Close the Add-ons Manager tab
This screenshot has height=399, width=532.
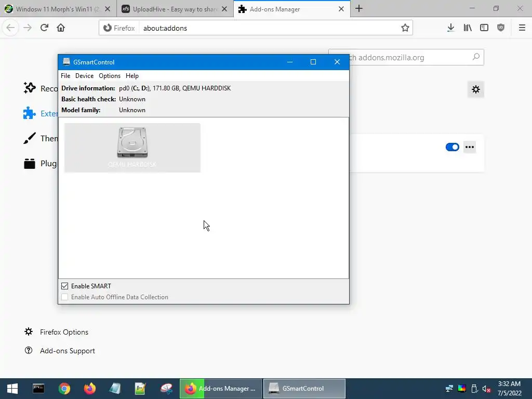click(x=341, y=9)
